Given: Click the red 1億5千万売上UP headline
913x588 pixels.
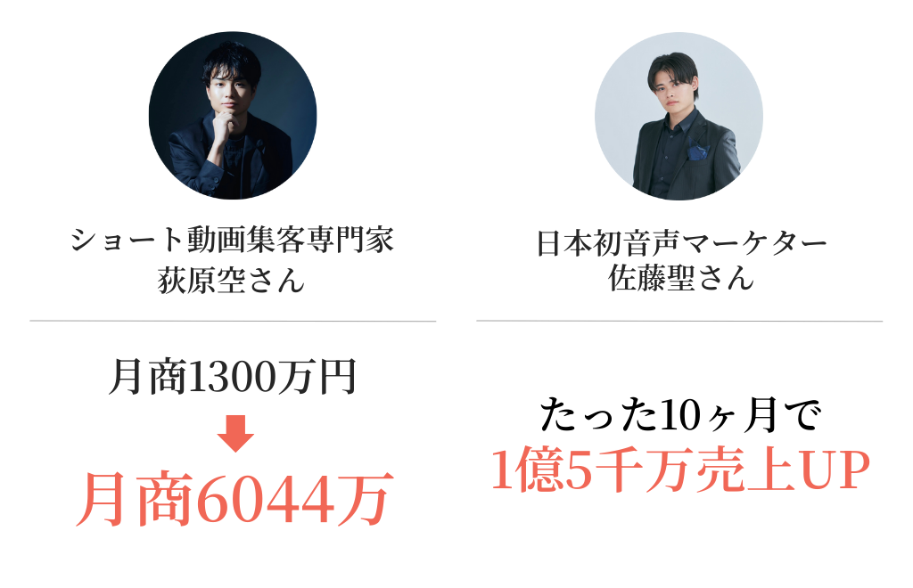Looking at the screenshot, I should (x=680, y=469).
